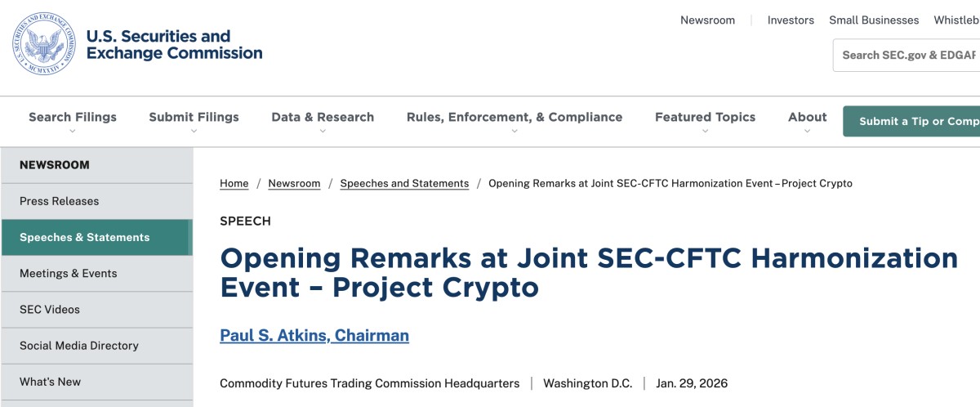This screenshot has height=407, width=980.
Task: Open the Small Businesses top link
Action: coord(874,20)
